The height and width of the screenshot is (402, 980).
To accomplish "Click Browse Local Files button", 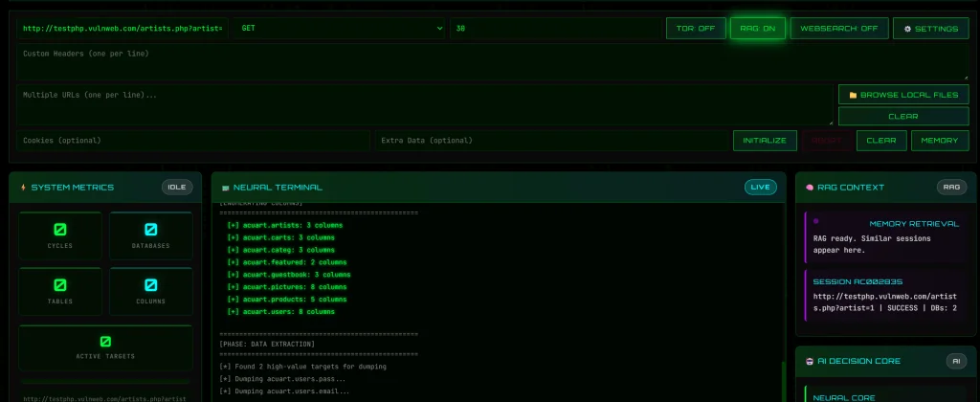I will click(903, 95).
